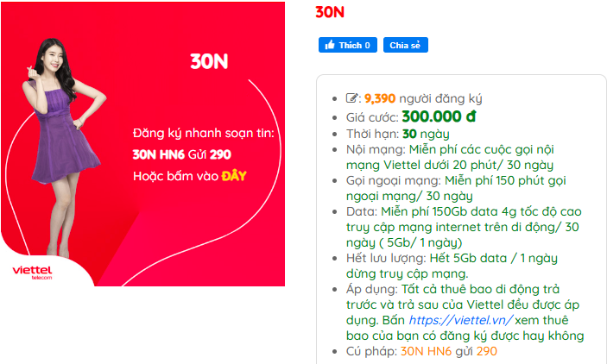Click the pencil icon beside 9,390
This screenshot has width=607, height=364.
pos(352,98)
